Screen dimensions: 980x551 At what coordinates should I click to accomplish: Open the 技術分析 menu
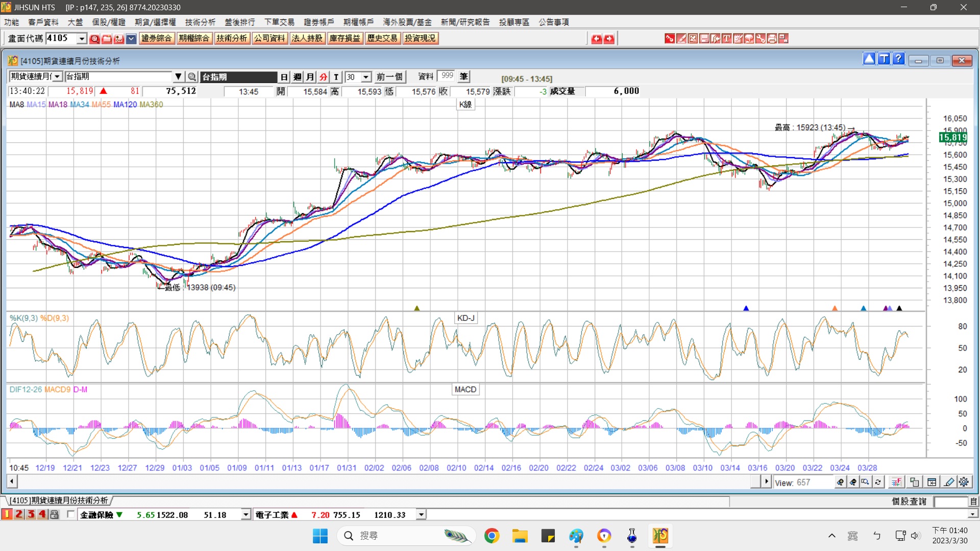pyautogui.click(x=200, y=22)
